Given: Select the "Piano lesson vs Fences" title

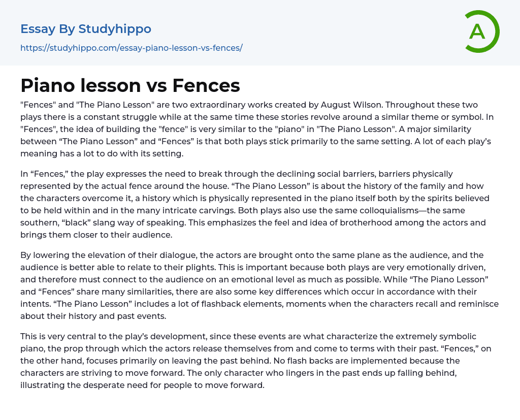Looking at the screenshot, I should (x=130, y=85).
